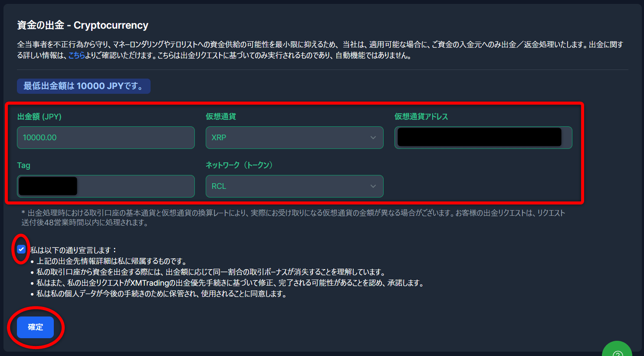644x356 pixels.
Task: Click the 確定 confirm button
Action: [36, 327]
